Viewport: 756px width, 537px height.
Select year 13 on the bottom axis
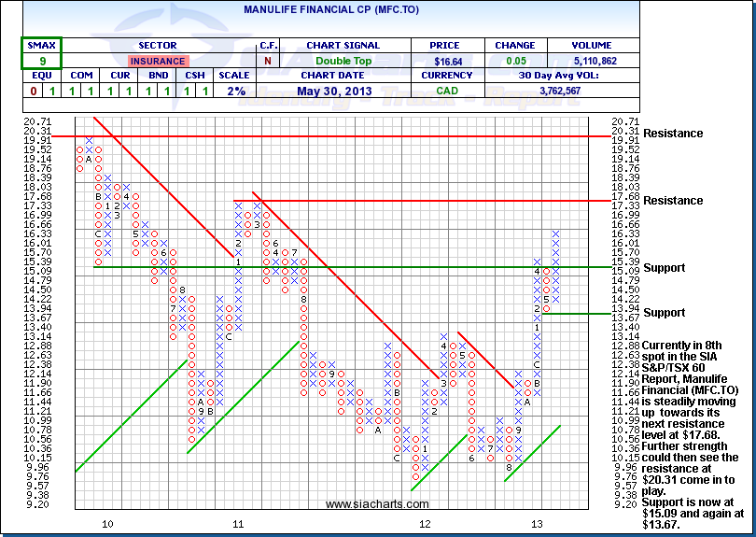point(537,525)
